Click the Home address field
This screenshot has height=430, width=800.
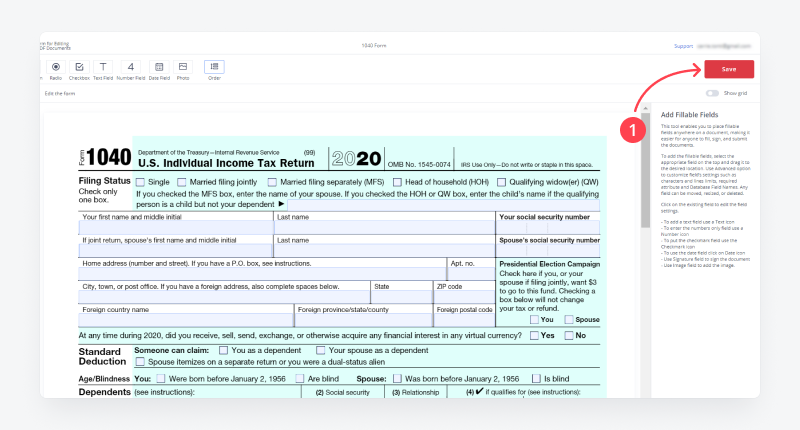click(262, 274)
